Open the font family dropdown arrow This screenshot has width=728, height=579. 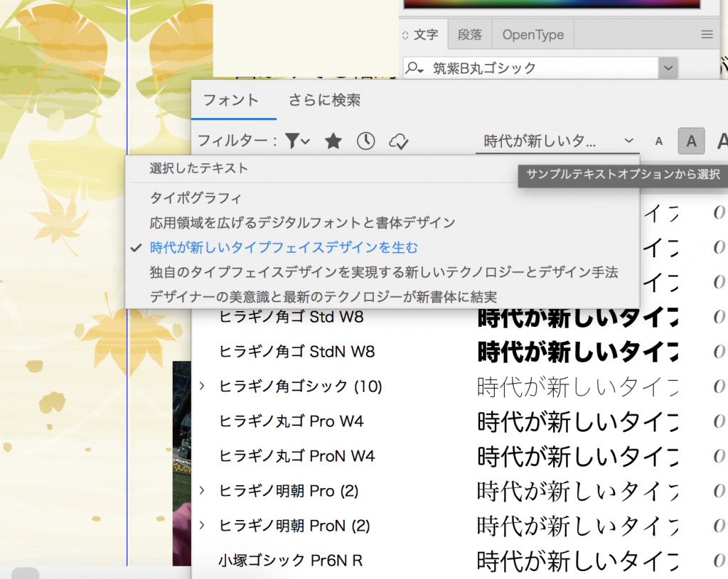point(668,68)
